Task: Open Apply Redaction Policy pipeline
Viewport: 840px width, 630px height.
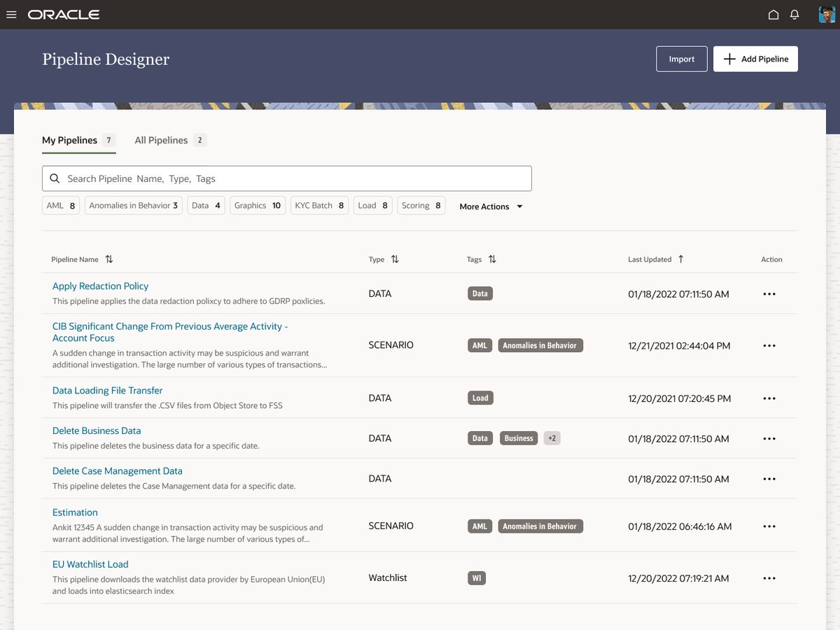Action: coord(100,286)
